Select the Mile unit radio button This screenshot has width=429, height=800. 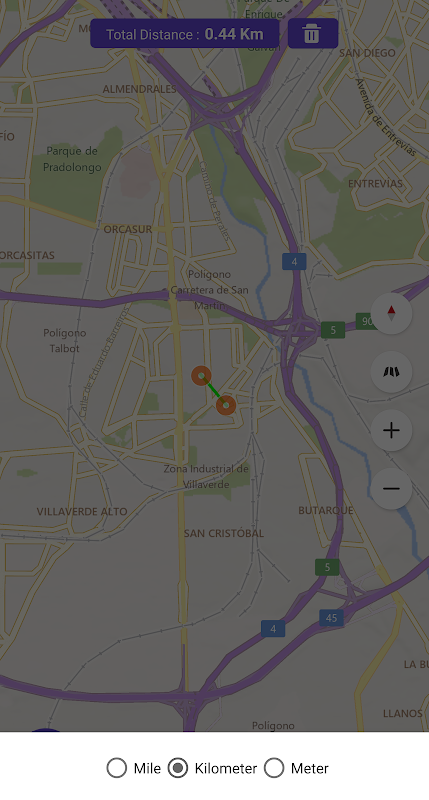tap(117, 768)
